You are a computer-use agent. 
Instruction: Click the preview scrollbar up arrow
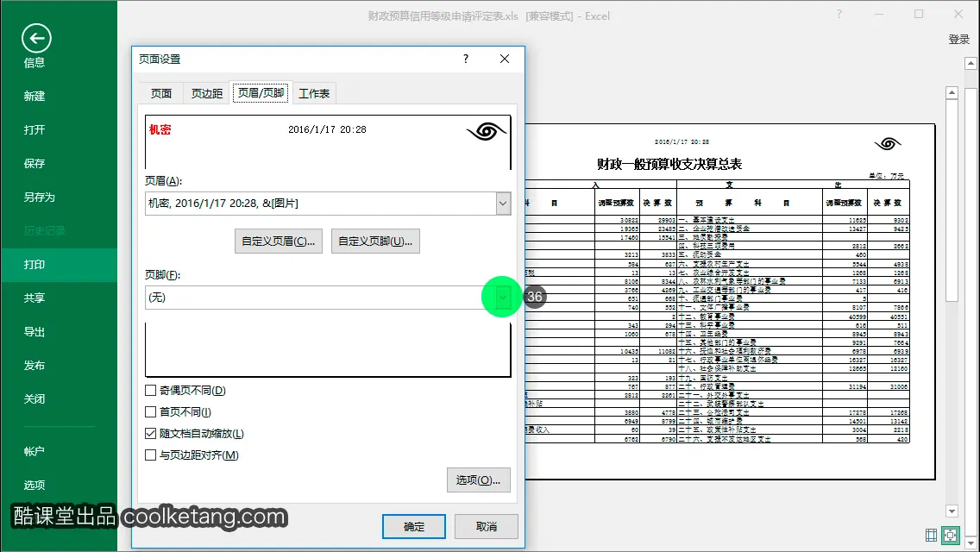tap(952, 92)
